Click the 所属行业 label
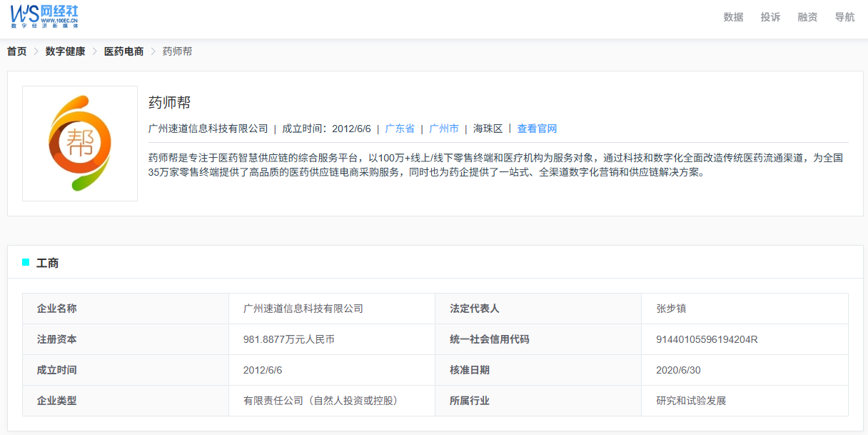868x435 pixels. 470,401
